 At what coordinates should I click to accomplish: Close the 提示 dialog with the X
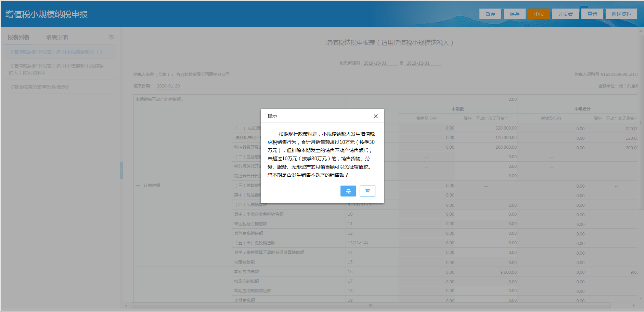pos(375,116)
